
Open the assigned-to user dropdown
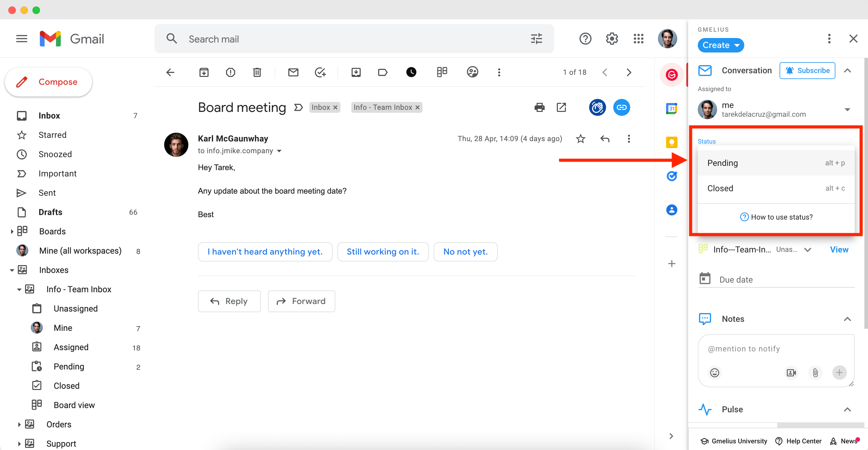847,109
